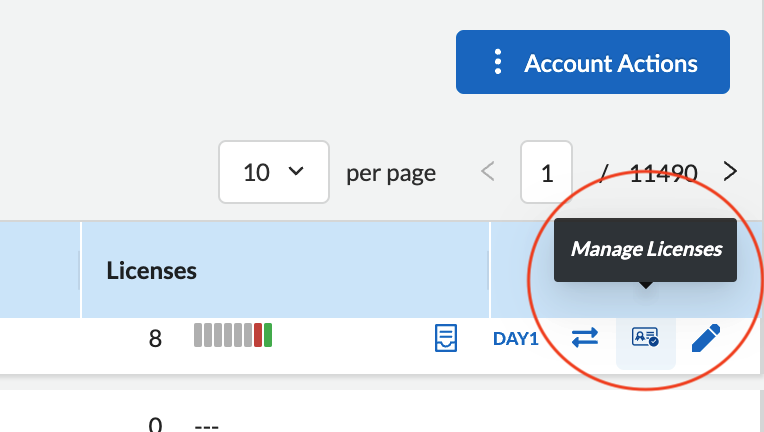Click the chevron in the page-size selector
This screenshot has width=764, height=432.
click(x=295, y=172)
